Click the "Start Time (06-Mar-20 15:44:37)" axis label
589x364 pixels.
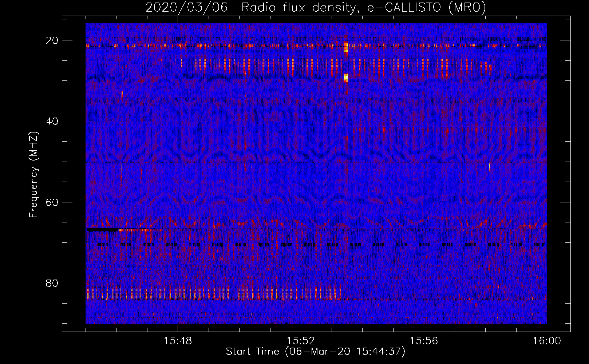pos(316,352)
